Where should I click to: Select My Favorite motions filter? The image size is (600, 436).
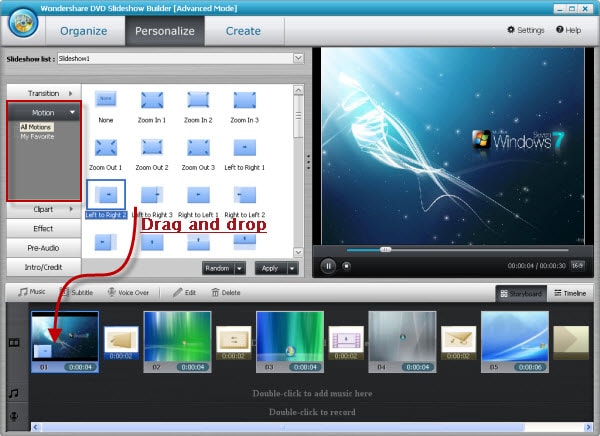click(37, 137)
